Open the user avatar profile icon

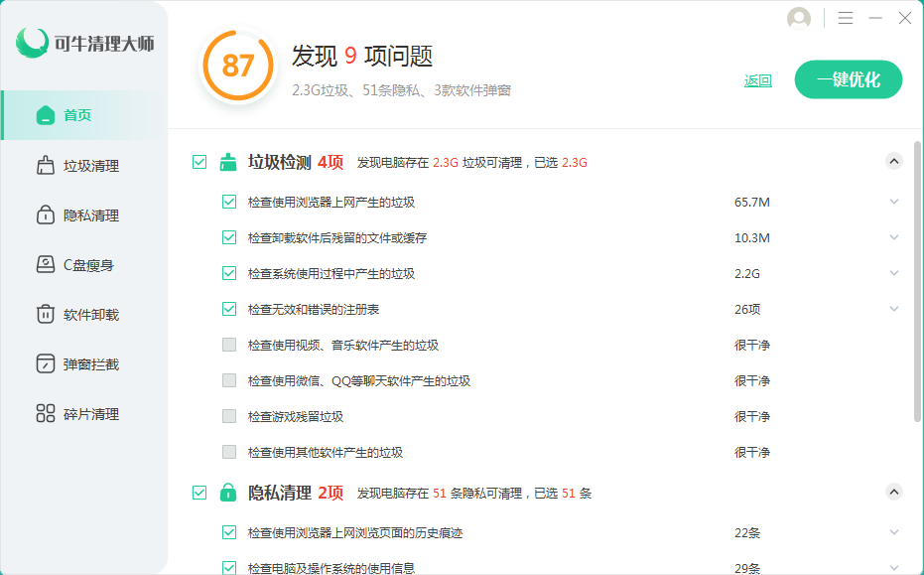[x=798, y=19]
